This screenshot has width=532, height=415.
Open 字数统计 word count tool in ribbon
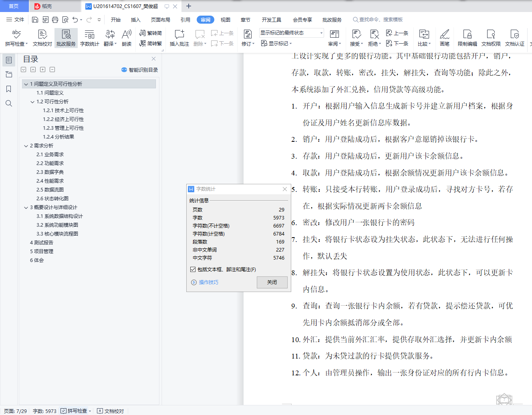click(89, 38)
